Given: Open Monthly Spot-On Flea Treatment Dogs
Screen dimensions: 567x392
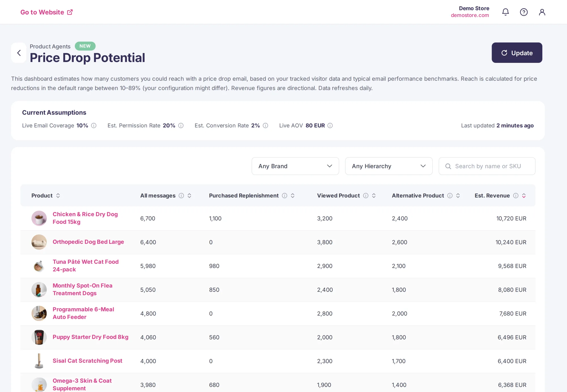Looking at the screenshot, I should pyautogui.click(x=82, y=289).
